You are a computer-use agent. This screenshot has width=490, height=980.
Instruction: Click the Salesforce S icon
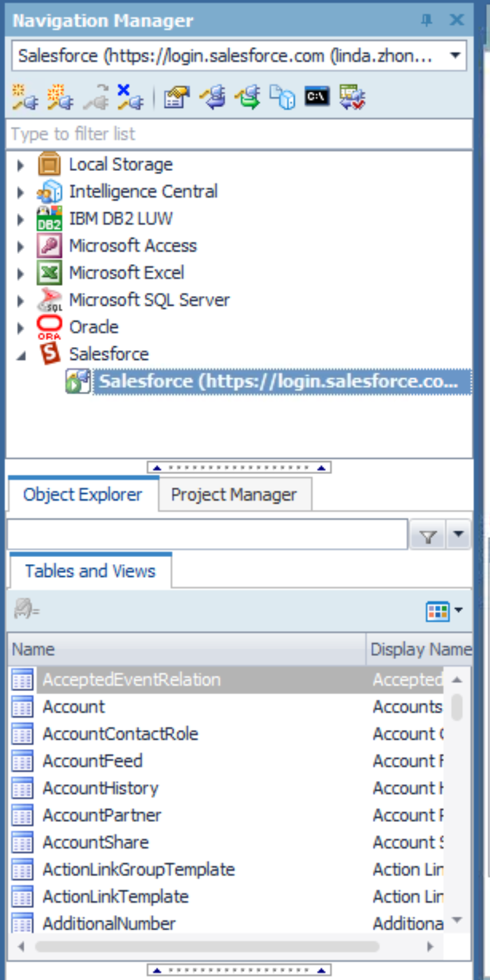[x=49, y=354]
